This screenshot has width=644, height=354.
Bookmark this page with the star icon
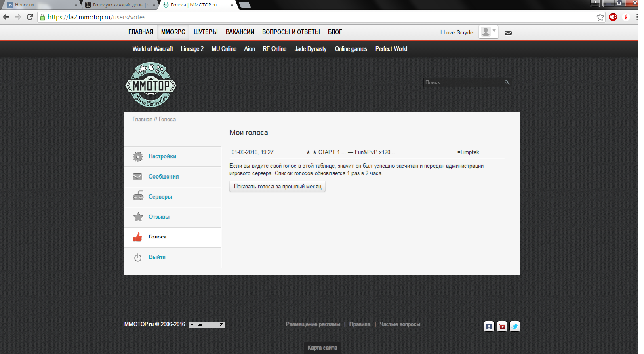click(600, 17)
